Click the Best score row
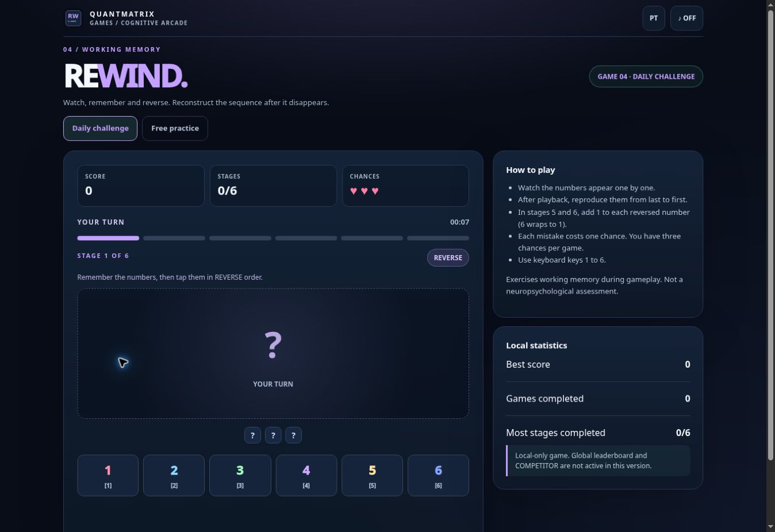The image size is (775, 532). click(x=598, y=364)
